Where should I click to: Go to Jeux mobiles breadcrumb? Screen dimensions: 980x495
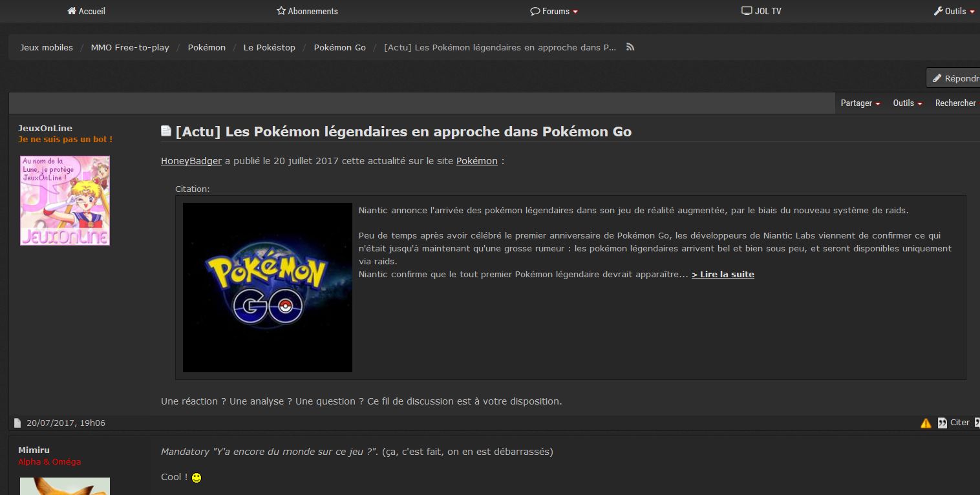(46, 47)
